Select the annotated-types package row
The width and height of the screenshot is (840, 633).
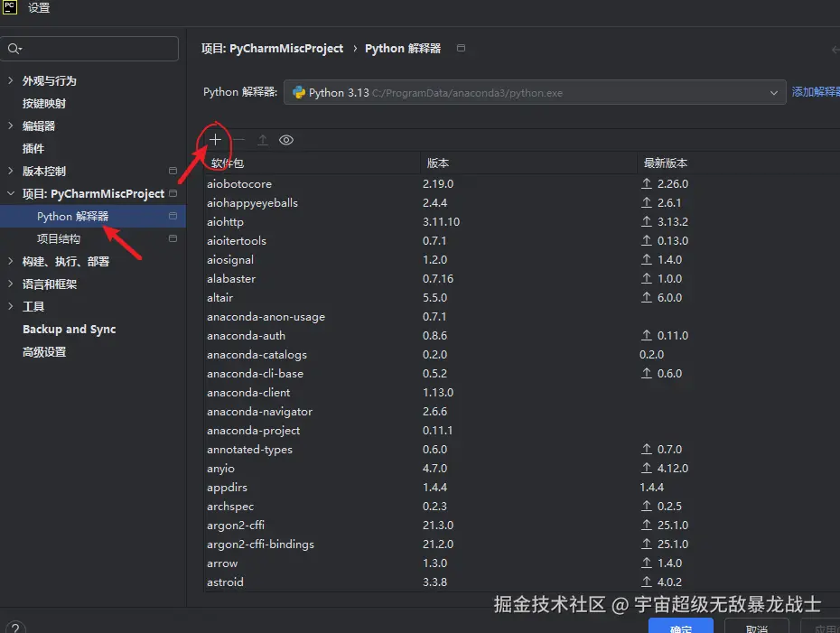coord(522,450)
